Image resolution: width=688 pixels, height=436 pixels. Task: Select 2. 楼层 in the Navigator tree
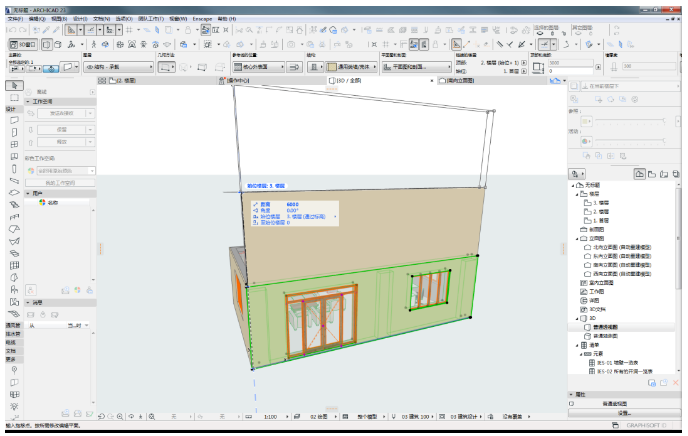[x=601, y=211]
